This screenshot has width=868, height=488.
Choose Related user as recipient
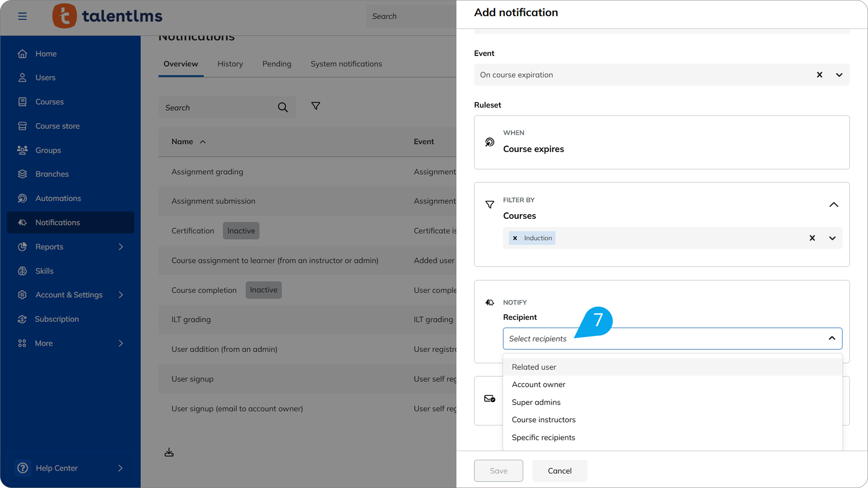534,367
